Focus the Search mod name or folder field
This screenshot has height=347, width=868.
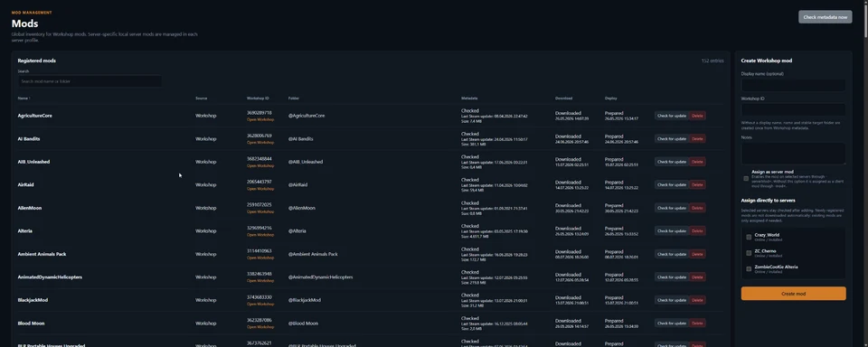point(90,81)
